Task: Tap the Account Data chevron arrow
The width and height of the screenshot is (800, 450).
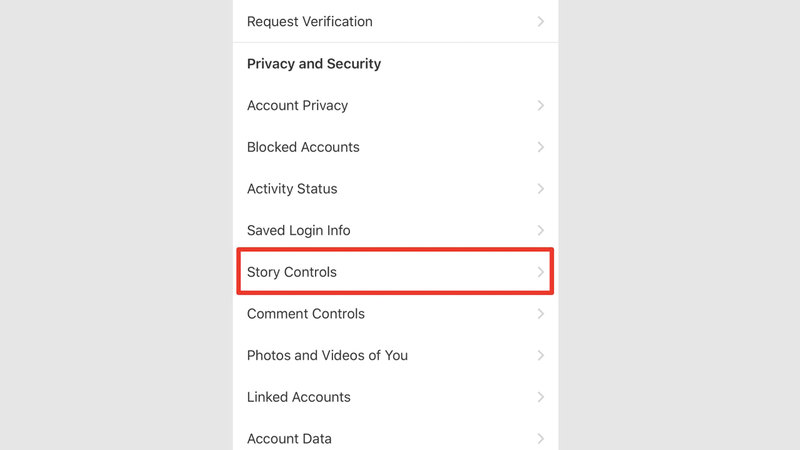Action: tap(540, 438)
